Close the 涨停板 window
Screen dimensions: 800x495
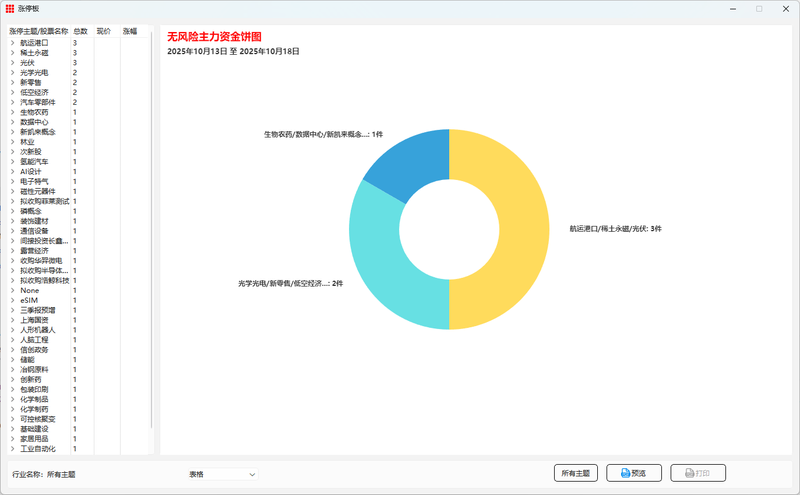coord(786,9)
